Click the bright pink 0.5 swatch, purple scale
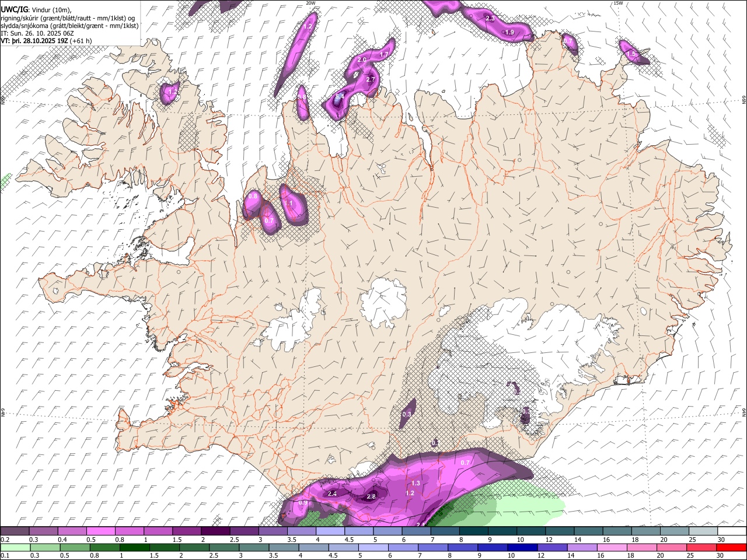The image size is (747, 560). 100,531
